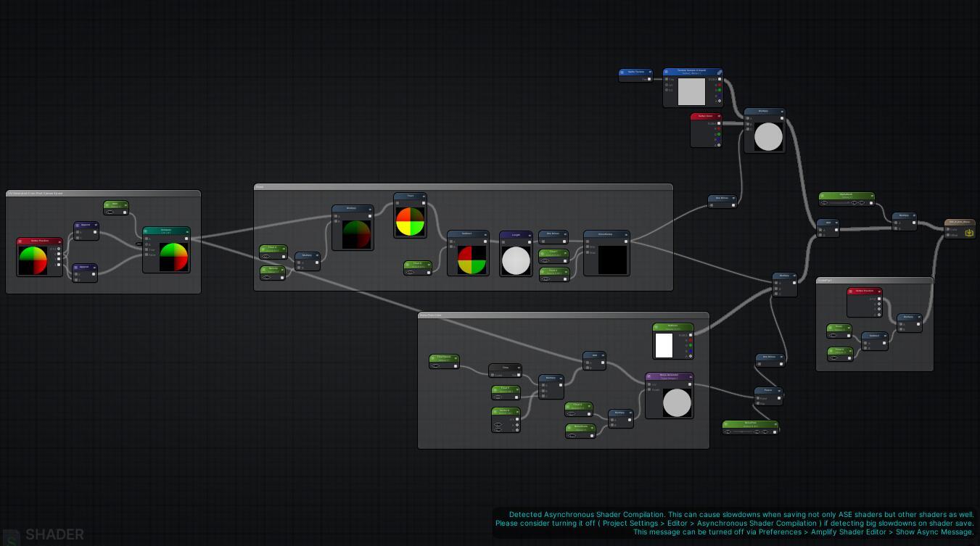Click the 'Please consider turning it off' message line
This screenshot has height=546, width=980.
(735, 524)
